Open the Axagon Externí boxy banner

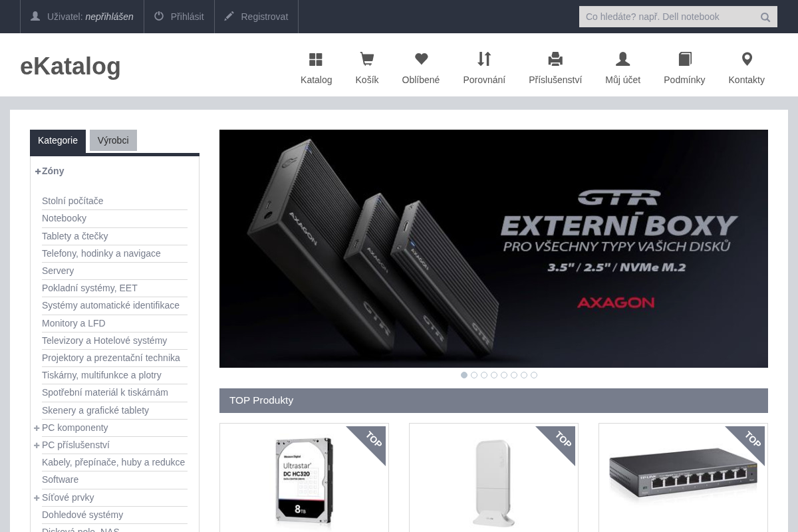pyautogui.click(x=493, y=249)
